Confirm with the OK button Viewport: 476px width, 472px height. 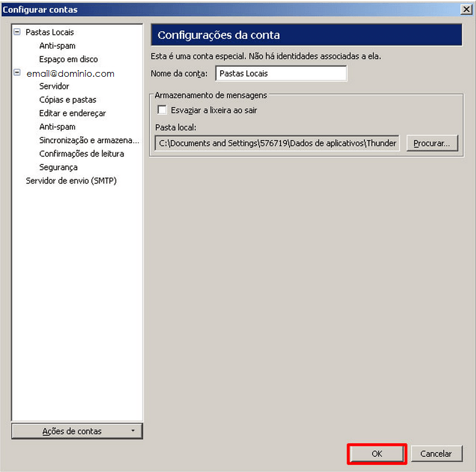click(x=377, y=454)
